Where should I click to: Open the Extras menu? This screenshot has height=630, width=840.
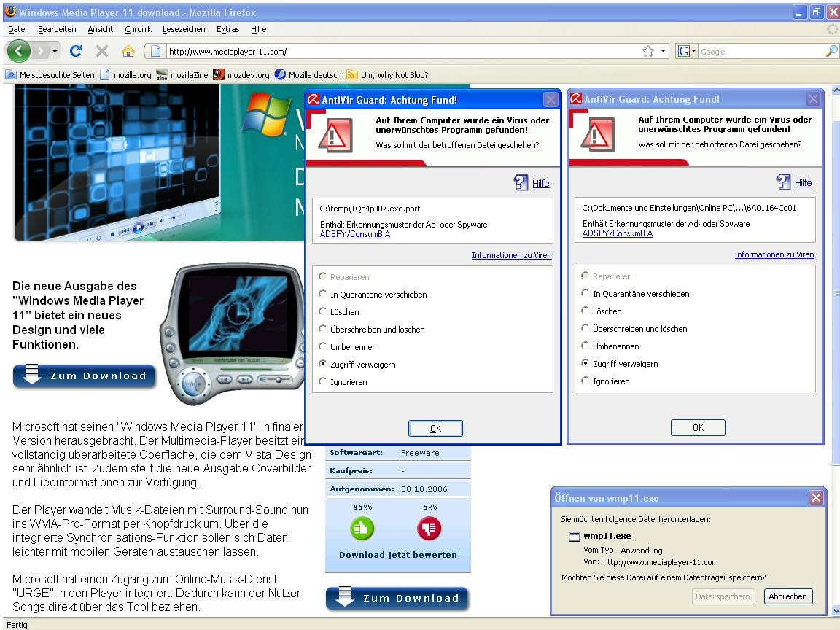coord(227,29)
